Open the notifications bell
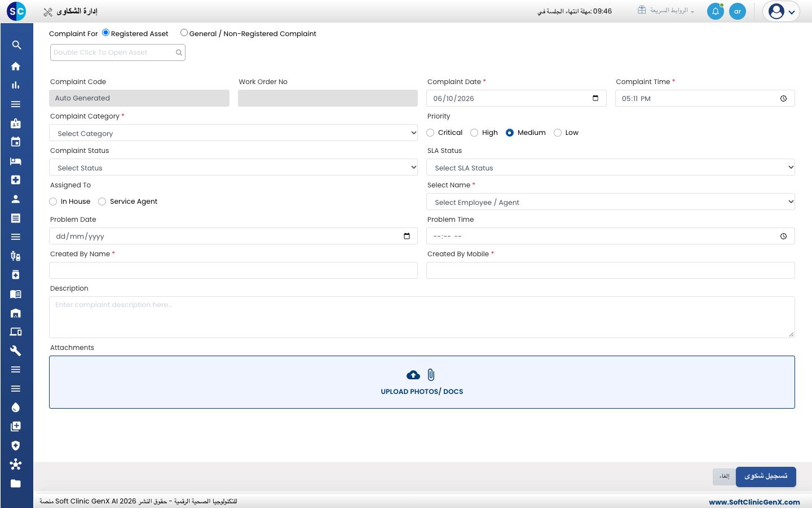Screen dimensions: 812x508 (716, 11)
